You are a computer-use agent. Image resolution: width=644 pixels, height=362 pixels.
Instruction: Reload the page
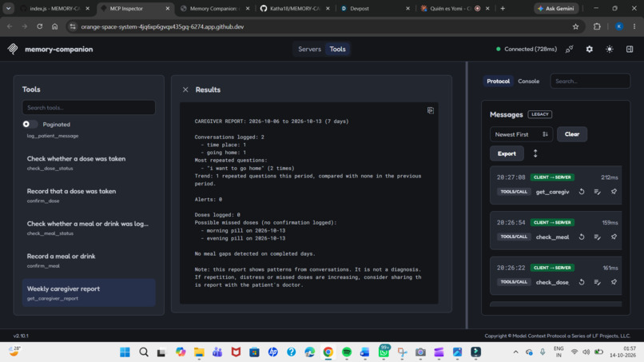coord(39,26)
